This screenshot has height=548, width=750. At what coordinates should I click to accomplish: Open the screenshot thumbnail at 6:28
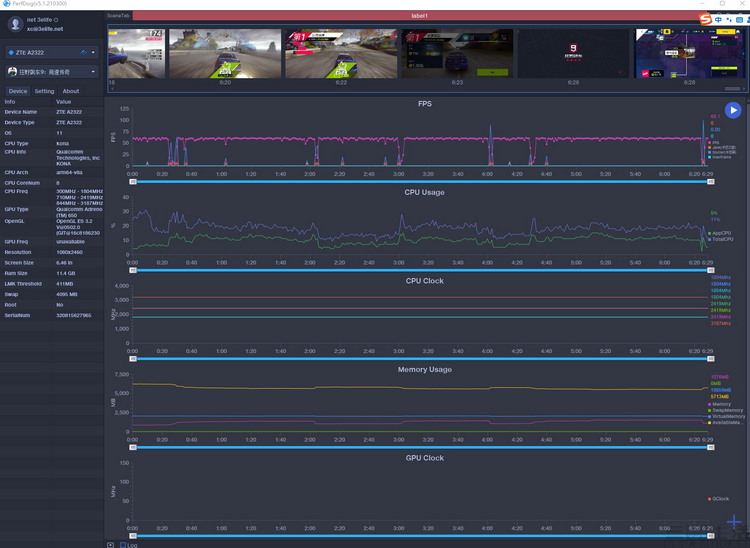click(690, 53)
